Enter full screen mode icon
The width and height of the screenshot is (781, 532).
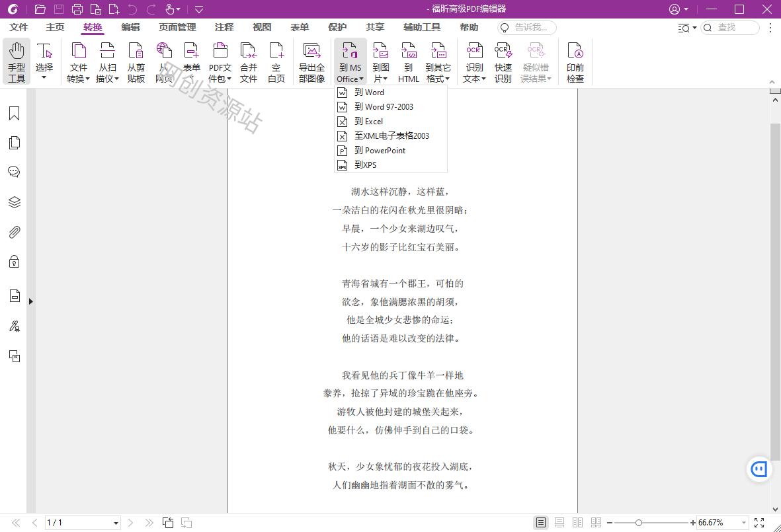pyautogui.click(x=759, y=523)
